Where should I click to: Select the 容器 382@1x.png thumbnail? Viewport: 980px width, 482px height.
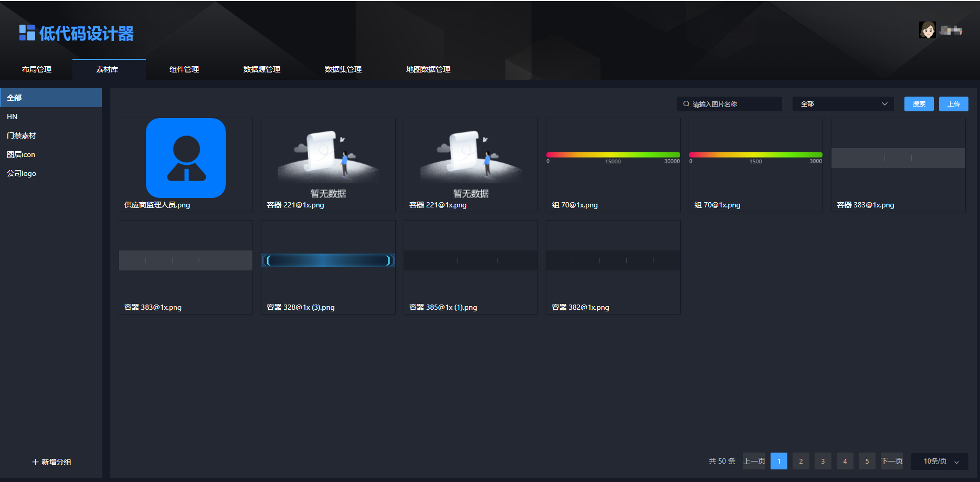pos(613,267)
